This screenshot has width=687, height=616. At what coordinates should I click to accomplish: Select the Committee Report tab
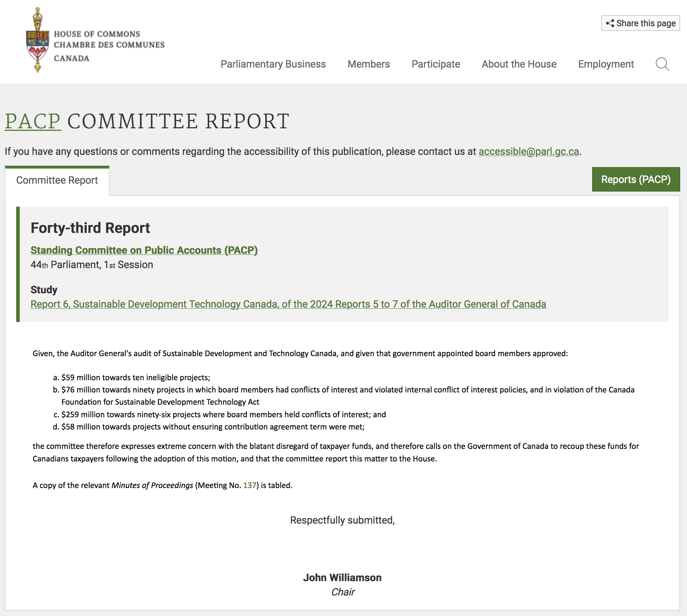click(57, 180)
